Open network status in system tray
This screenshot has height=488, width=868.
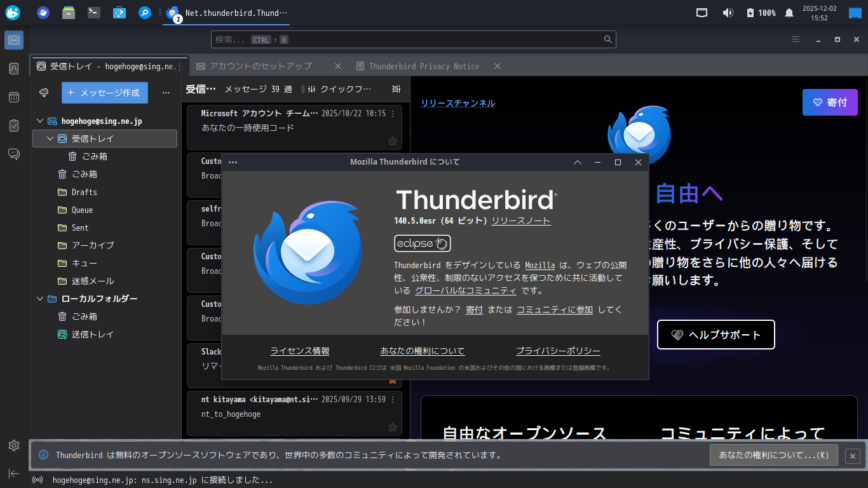click(x=702, y=13)
